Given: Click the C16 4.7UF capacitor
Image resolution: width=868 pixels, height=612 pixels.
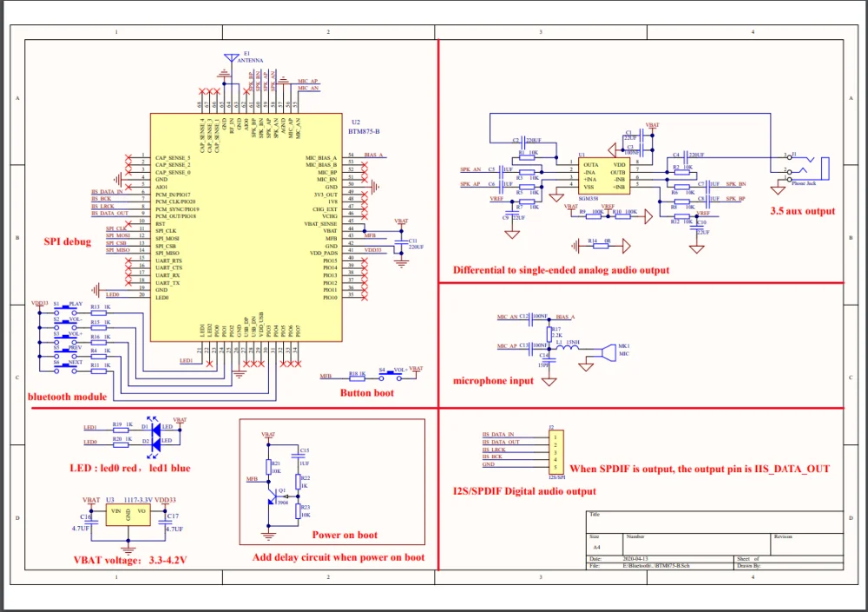Looking at the screenshot, I should [x=91, y=521].
